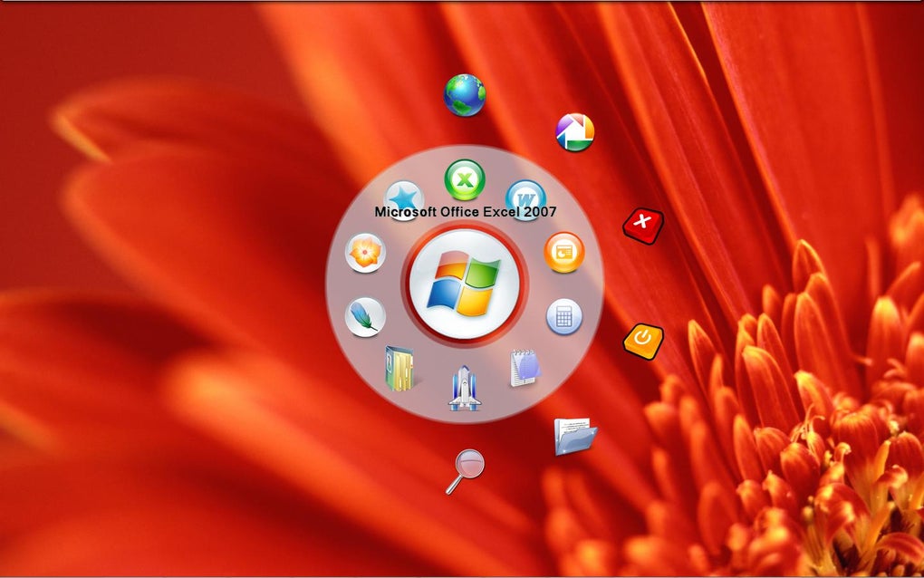Viewport: 924px width, 578px height.
Task: Click the magnifying glass search icon
Action: coord(465,471)
